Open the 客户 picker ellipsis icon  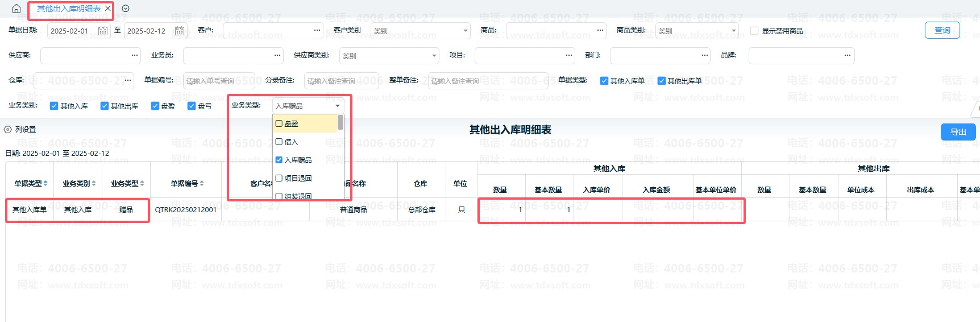coord(317,30)
